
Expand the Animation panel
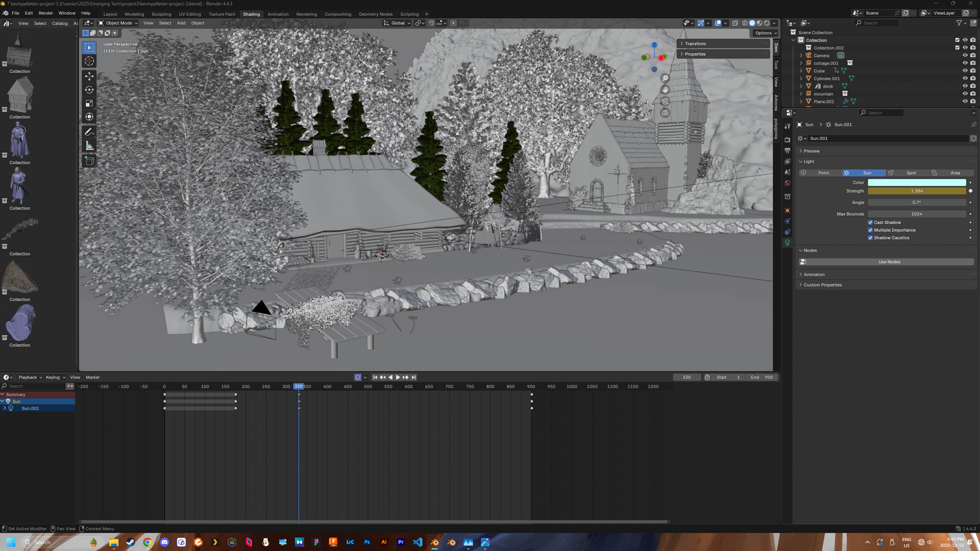pos(814,274)
